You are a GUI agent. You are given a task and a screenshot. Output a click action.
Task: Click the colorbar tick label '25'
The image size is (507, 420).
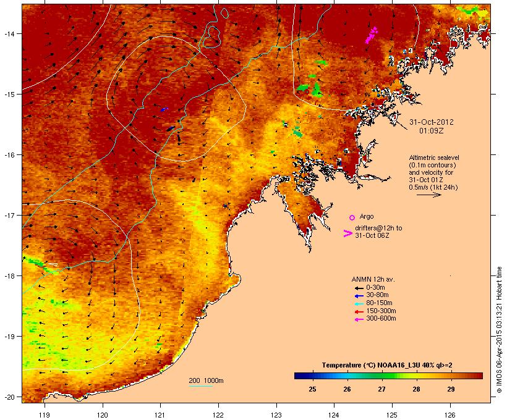tap(312, 389)
